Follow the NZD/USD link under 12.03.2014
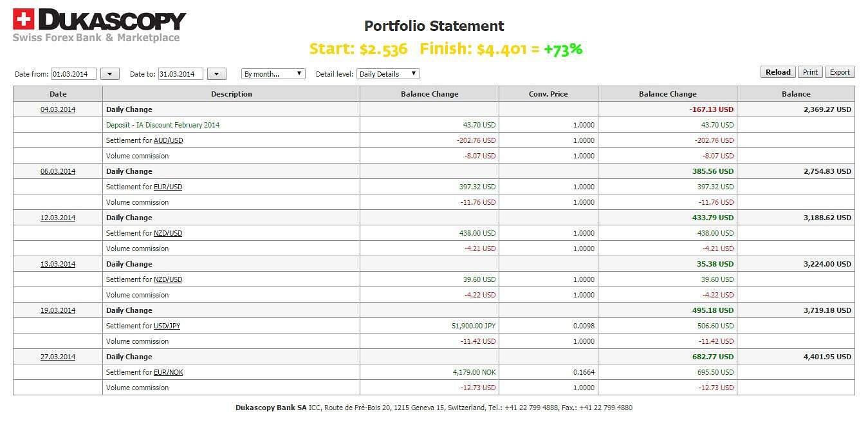The image size is (868, 423). (x=168, y=233)
